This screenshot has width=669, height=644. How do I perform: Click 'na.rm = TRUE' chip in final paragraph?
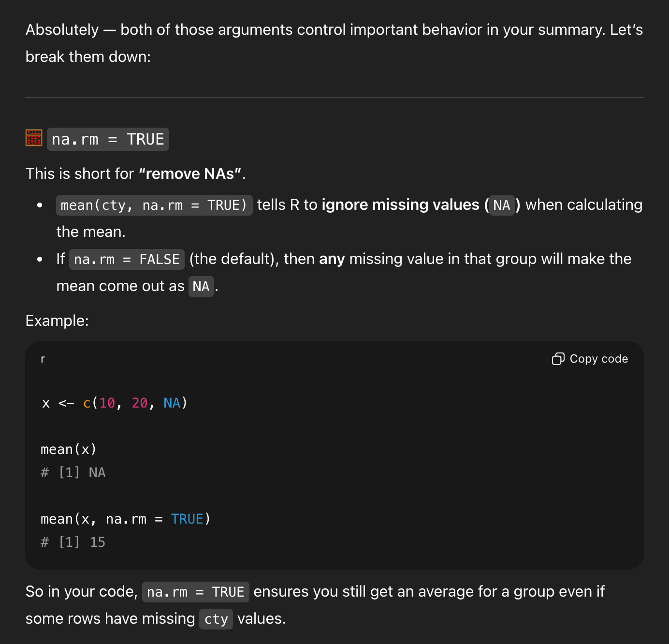tap(195, 592)
